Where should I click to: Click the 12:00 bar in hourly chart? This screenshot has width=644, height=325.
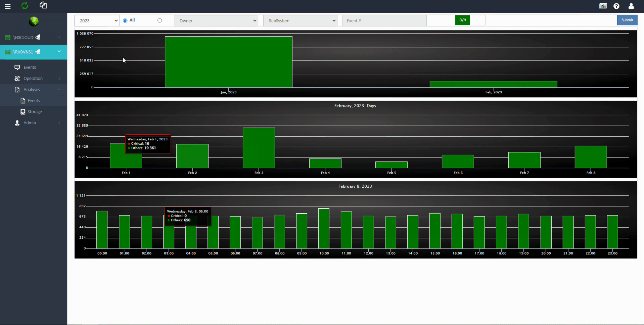(x=369, y=232)
